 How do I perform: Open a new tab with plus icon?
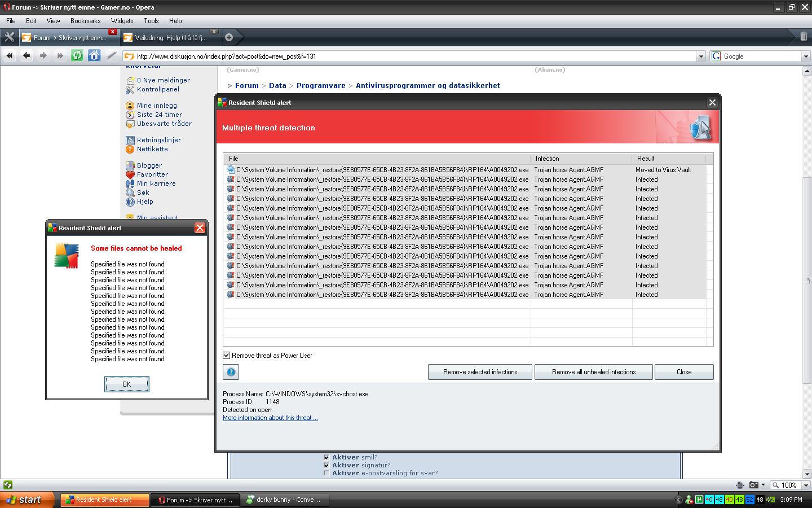point(229,37)
